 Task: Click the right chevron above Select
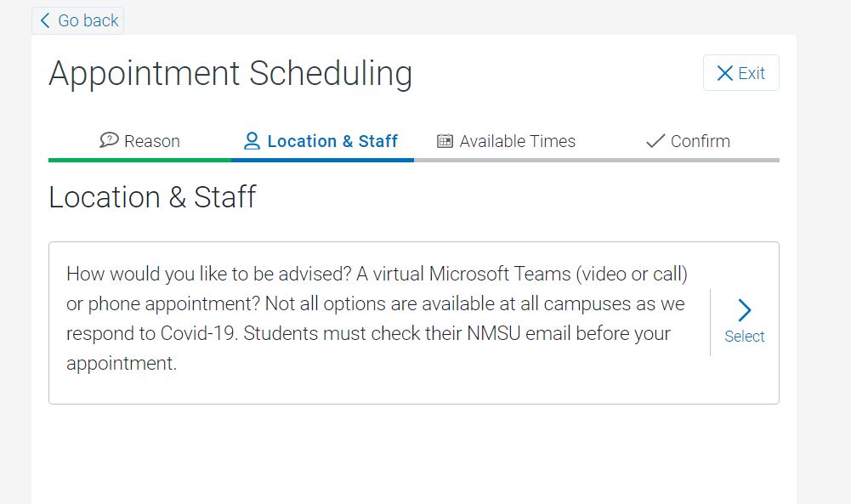(745, 310)
